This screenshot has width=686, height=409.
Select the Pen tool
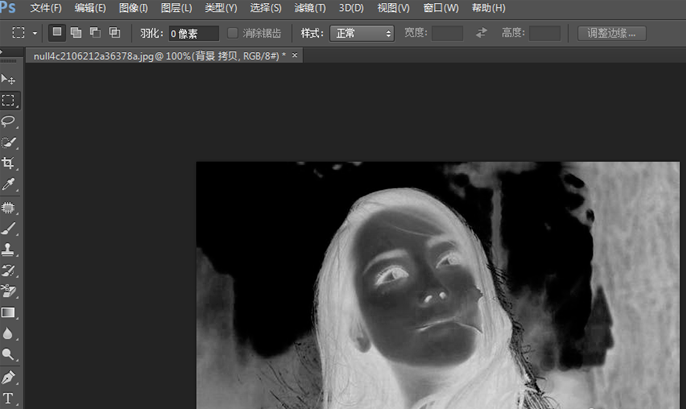click(x=8, y=377)
